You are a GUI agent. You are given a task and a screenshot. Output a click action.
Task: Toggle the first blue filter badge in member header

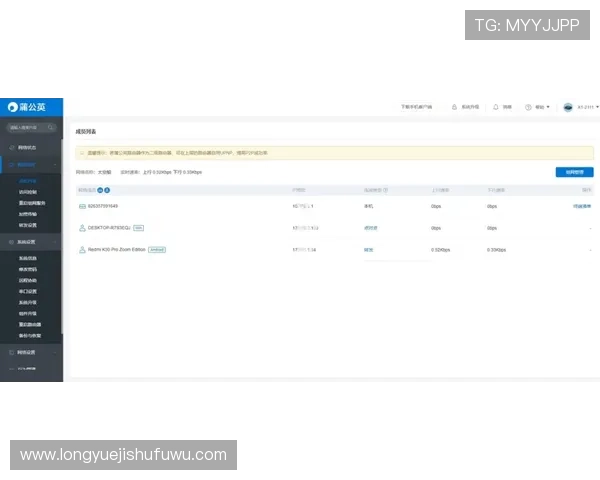[100, 189]
